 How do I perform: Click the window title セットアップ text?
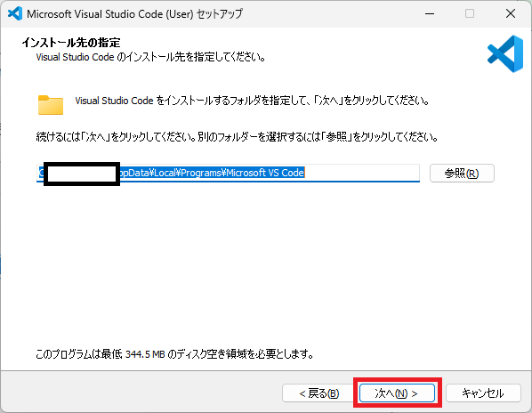point(220,14)
